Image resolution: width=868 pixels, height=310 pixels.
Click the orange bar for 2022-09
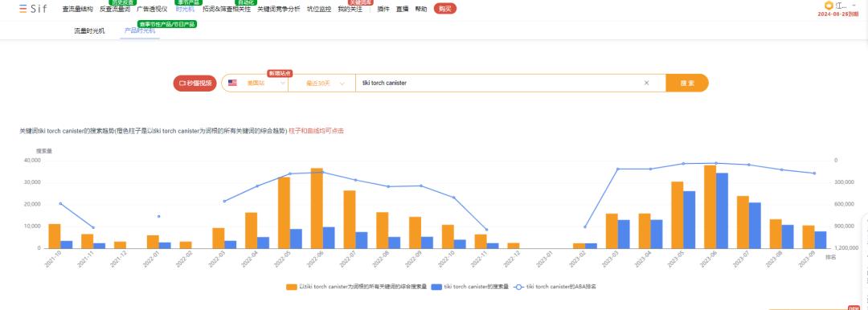(x=416, y=233)
